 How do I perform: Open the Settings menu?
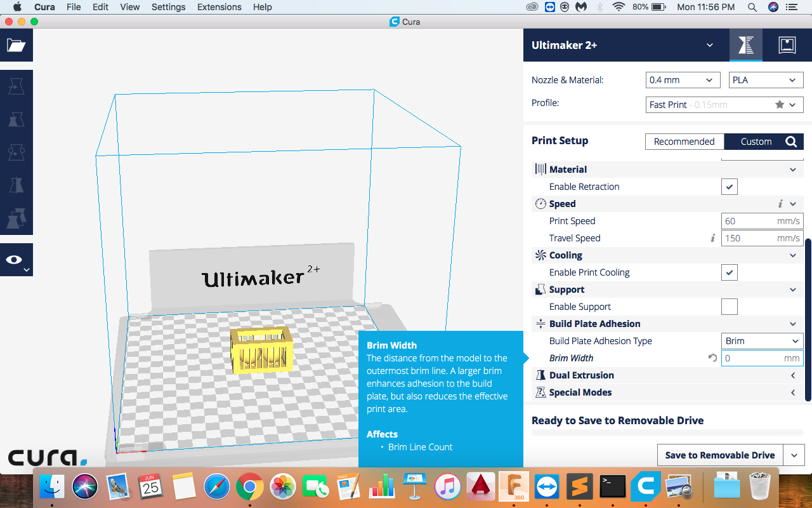[169, 7]
